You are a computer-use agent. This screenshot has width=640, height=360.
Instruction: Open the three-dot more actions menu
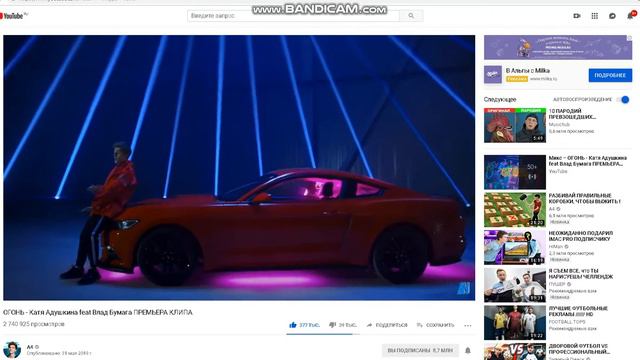coord(468,325)
